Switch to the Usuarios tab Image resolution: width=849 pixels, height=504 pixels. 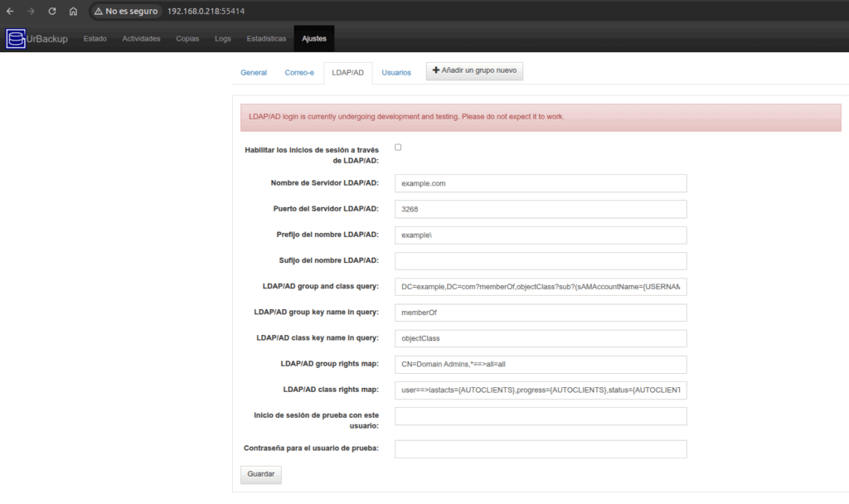coord(396,72)
